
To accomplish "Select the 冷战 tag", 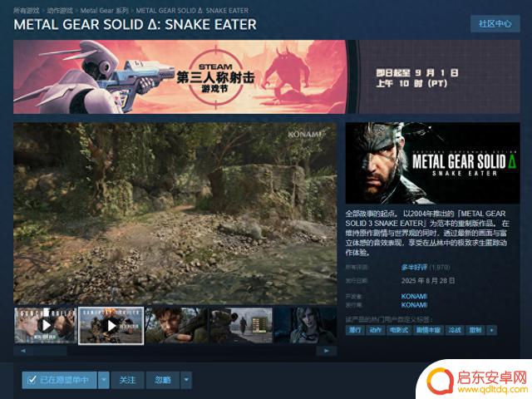I will click(455, 330).
